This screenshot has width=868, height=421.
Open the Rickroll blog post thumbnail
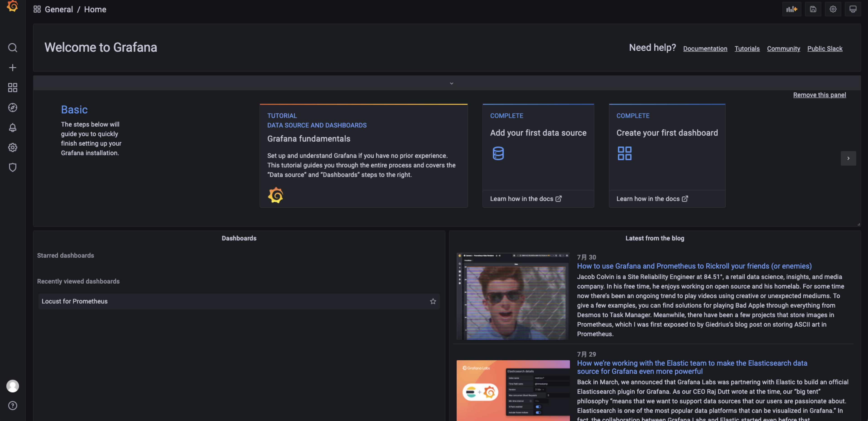[513, 296]
